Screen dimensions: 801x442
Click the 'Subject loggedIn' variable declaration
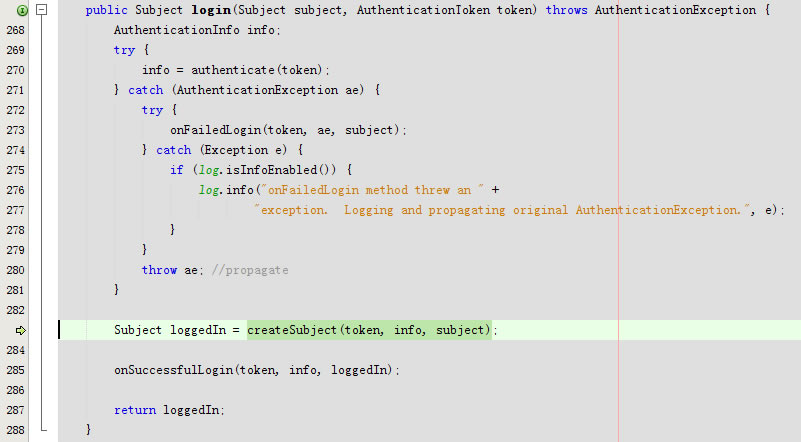coord(170,330)
